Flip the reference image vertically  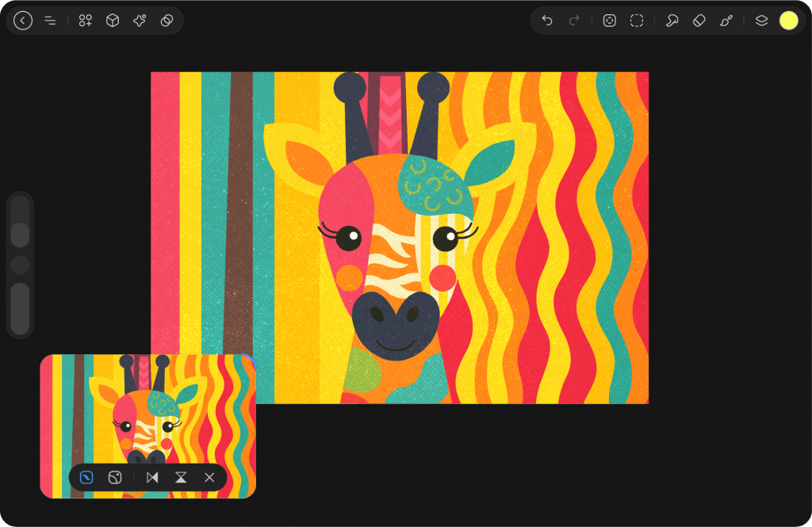point(181,477)
